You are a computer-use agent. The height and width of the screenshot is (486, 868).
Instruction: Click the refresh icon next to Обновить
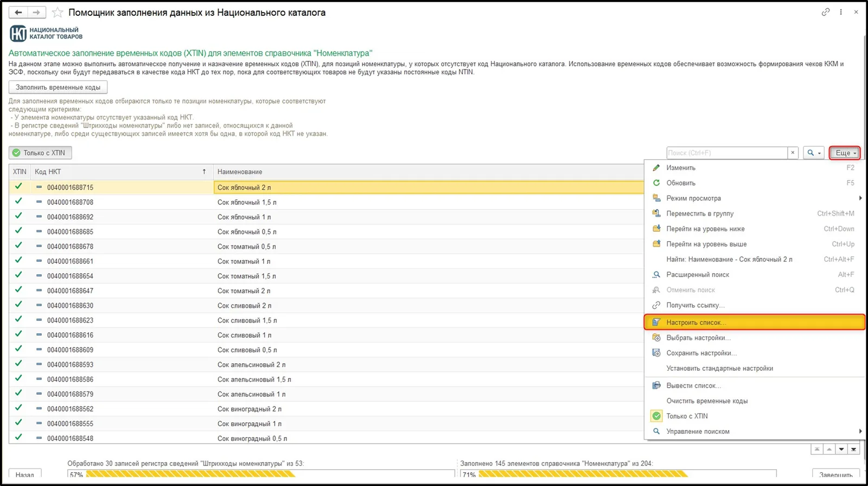[x=656, y=183]
